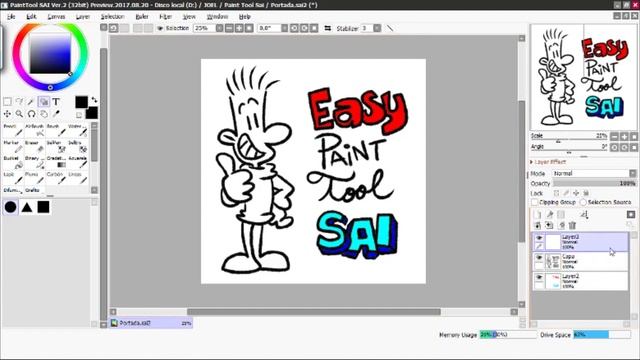640x360 pixels.
Task: Toggle the Lock moving icon
Action: point(576,193)
